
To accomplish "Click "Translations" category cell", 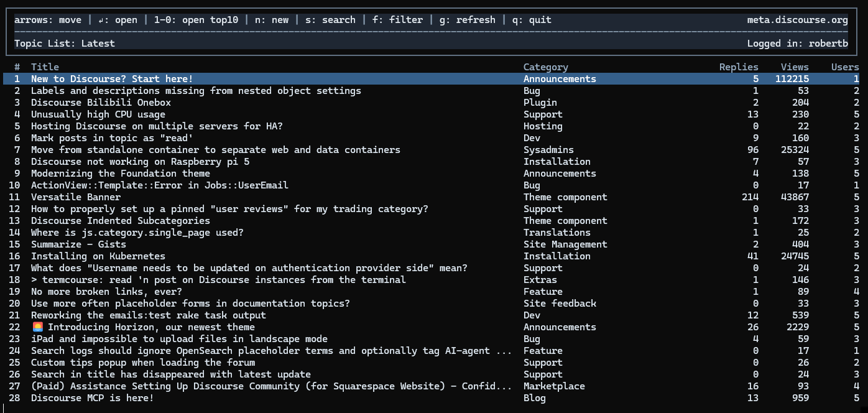I will 557,233.
